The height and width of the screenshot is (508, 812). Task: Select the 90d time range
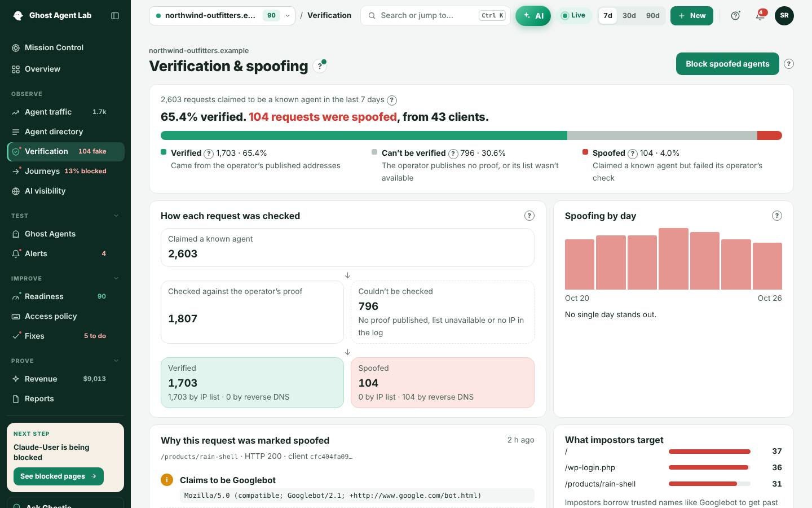652,16
